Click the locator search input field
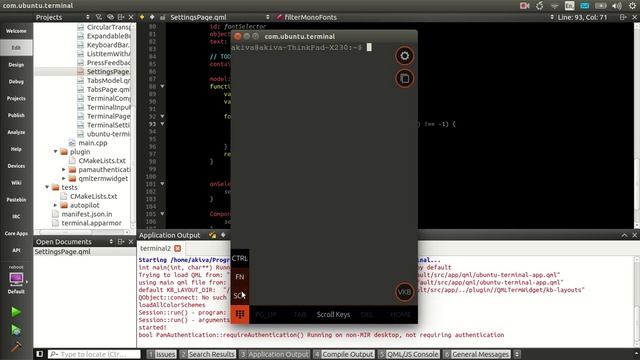The image size is (640, 360). pos(94,354)
